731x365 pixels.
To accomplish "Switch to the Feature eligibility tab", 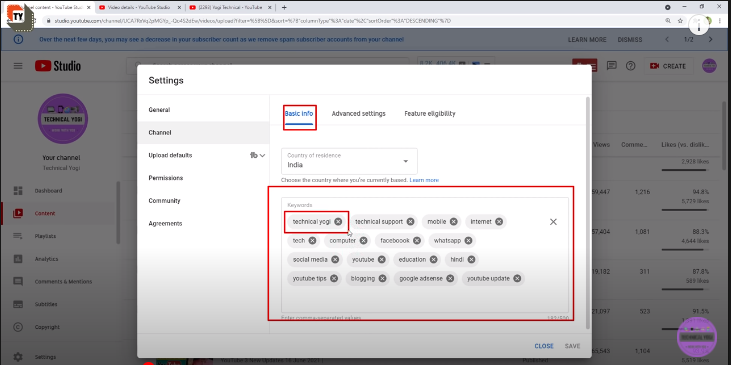I will point(430,113).
